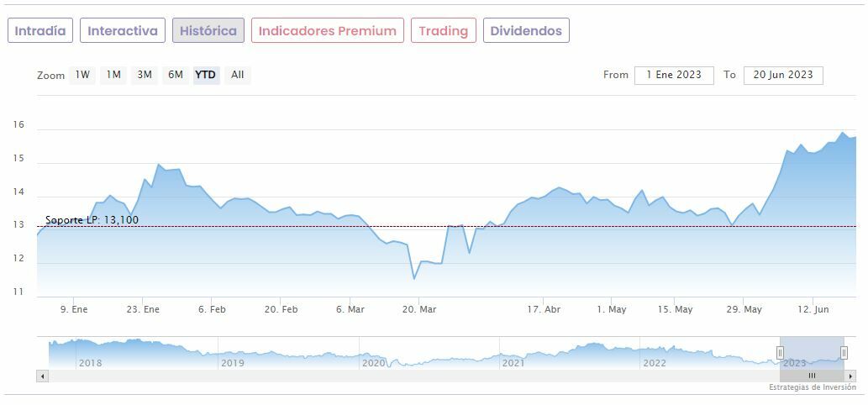The image size is (868, 405).
Task: Click the From date field
Action: pos(674,75)
